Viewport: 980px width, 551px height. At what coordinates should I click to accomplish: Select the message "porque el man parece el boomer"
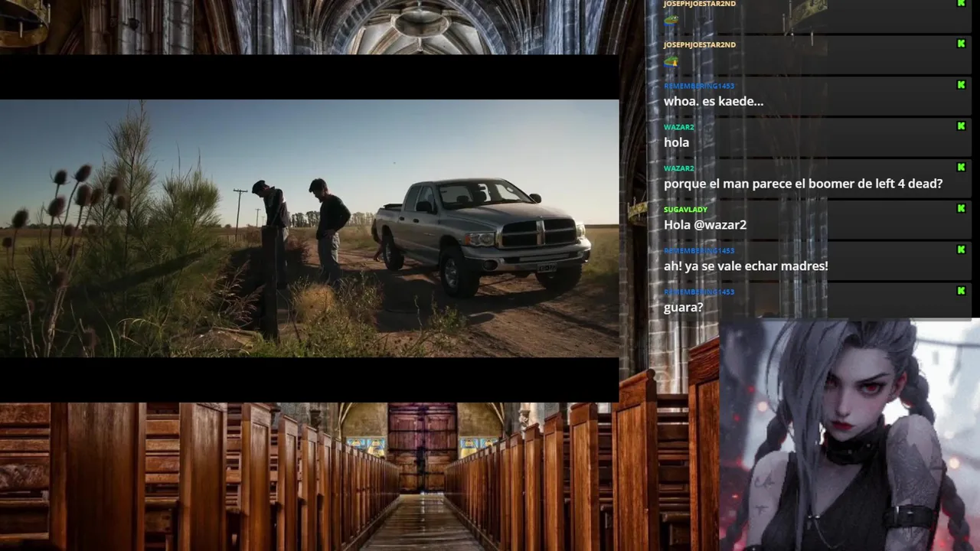tap(803, 184)
